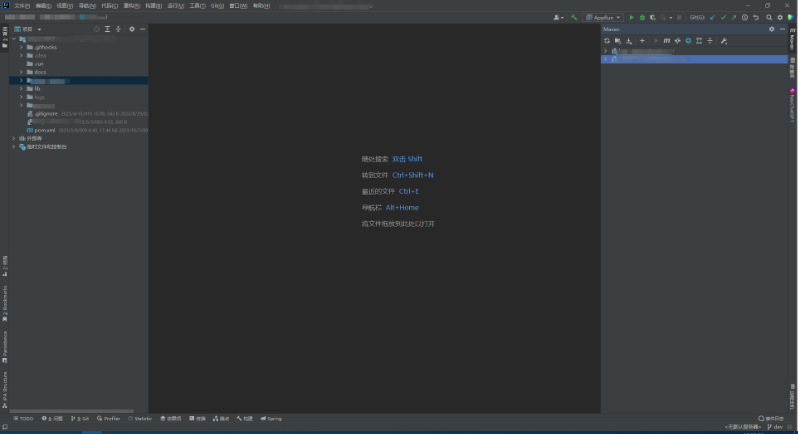Expand the selected Maven project node
Screen dimensions: 798x434
(x=605, y=59)
